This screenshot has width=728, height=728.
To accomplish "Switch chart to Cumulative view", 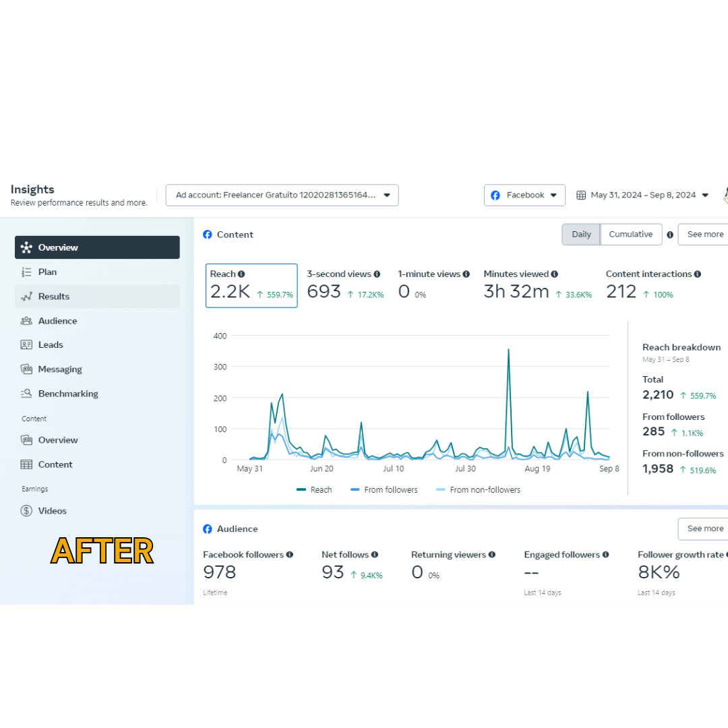I will (x=630, y=235).
